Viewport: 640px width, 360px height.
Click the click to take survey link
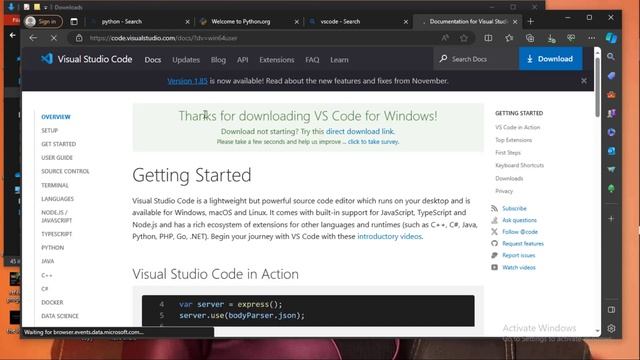pyautogui.click(x=373, y=142)
